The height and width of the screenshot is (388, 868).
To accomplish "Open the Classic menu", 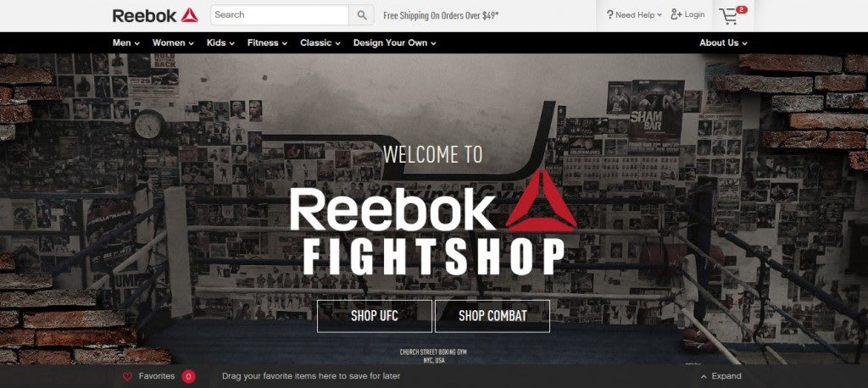I will 320,42.
